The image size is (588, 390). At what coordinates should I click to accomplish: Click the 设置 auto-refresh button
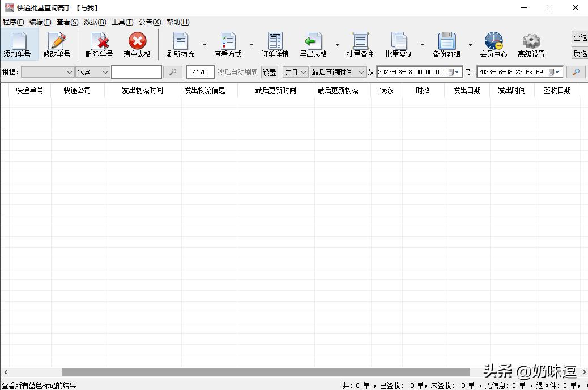pyautogui.click(x=269, y=72)
